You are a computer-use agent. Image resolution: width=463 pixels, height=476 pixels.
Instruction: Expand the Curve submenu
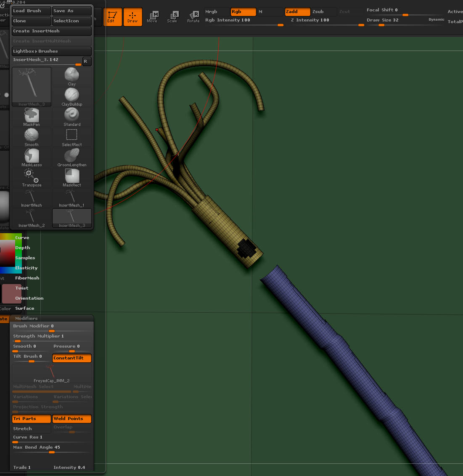point(22,238)
